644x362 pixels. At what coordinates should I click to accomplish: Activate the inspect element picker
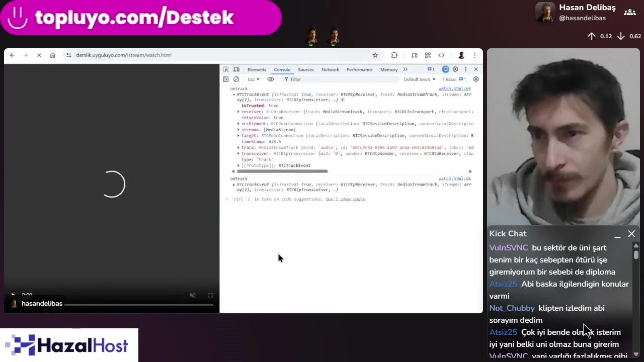point(226,69)
